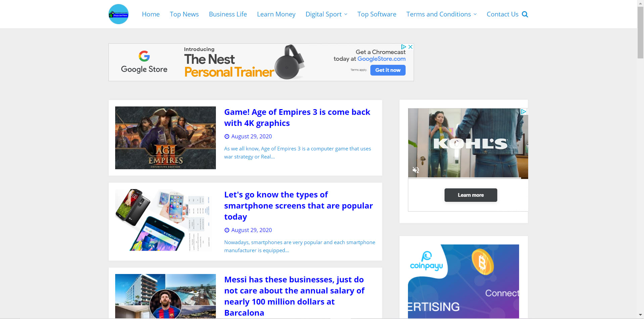The image size is (644, 319).
Task: Click the Get it now button
Action: click(x=388, y=70)
